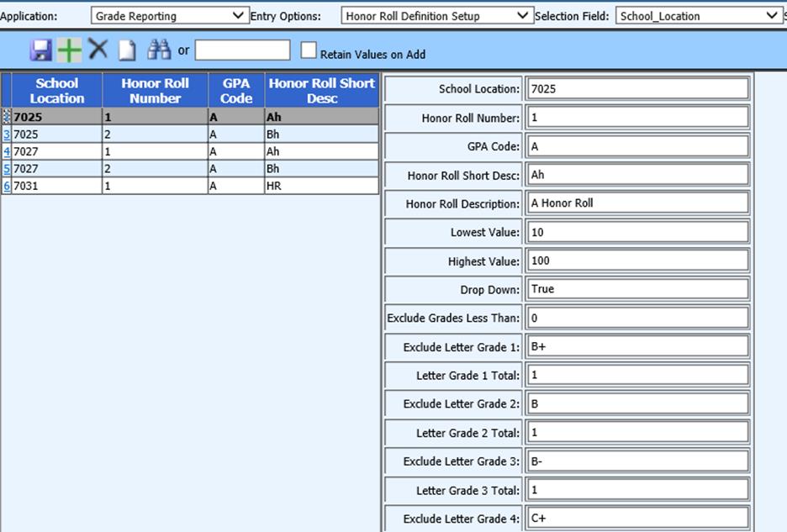Click the Lowest Value input field
The height and width of the screenshot is (532, 787).
[636, 231]
